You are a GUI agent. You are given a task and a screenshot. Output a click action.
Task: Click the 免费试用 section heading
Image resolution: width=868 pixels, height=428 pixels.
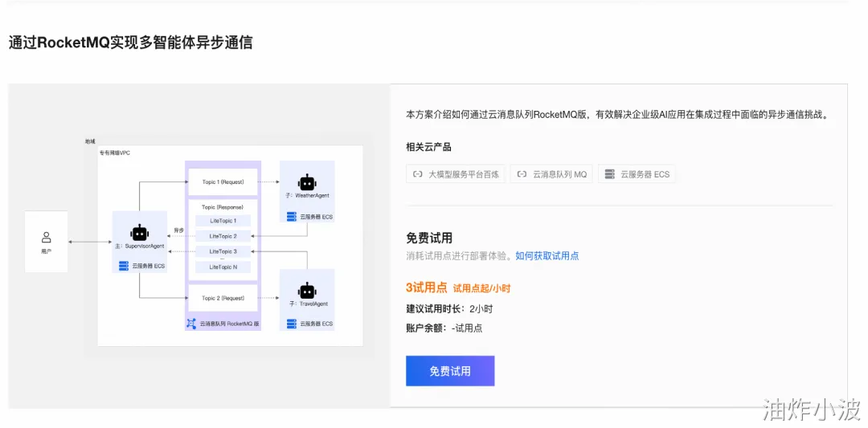(x=429, y=238)
